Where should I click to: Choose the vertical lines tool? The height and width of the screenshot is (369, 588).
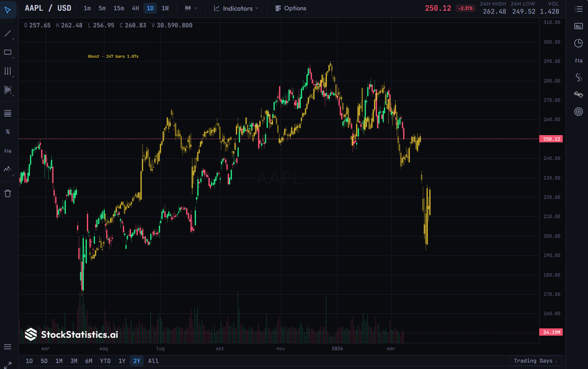point(8,71)
